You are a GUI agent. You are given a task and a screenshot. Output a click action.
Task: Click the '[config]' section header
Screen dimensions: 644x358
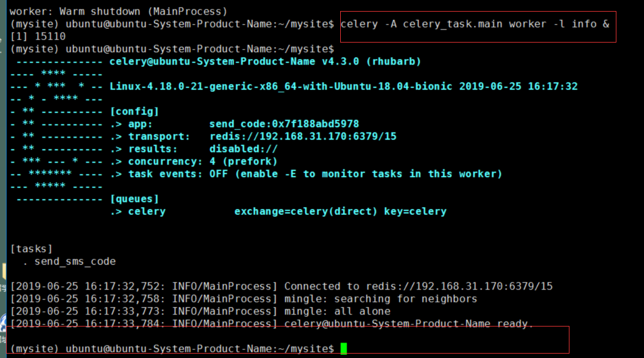point(134,112)
